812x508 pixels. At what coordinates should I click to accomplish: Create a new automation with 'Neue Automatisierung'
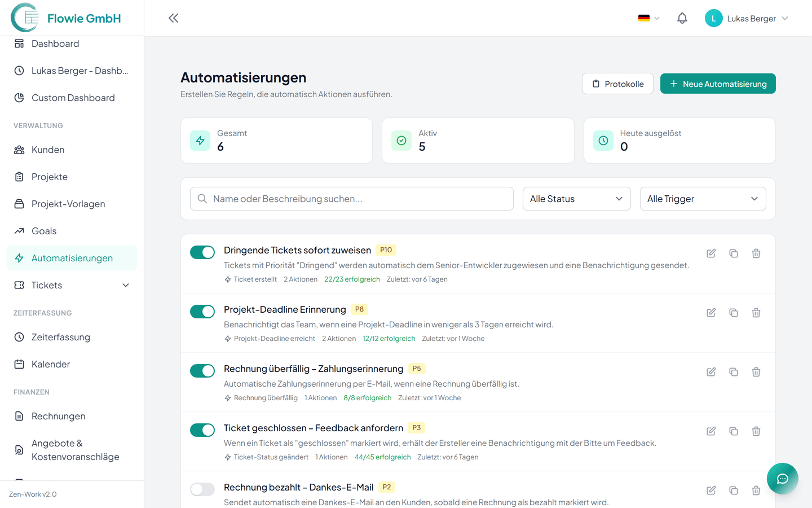[717, 83]
